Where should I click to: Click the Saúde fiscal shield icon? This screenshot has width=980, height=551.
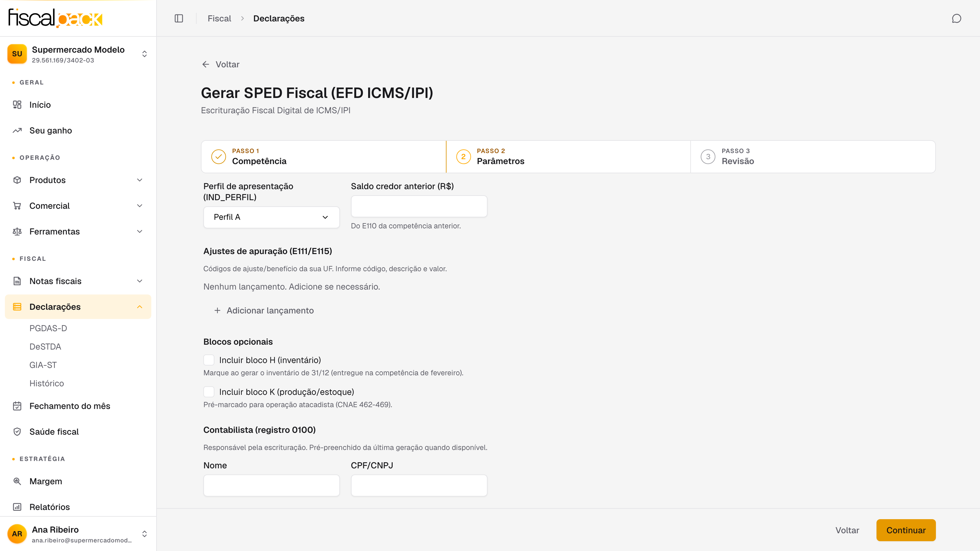17,432
